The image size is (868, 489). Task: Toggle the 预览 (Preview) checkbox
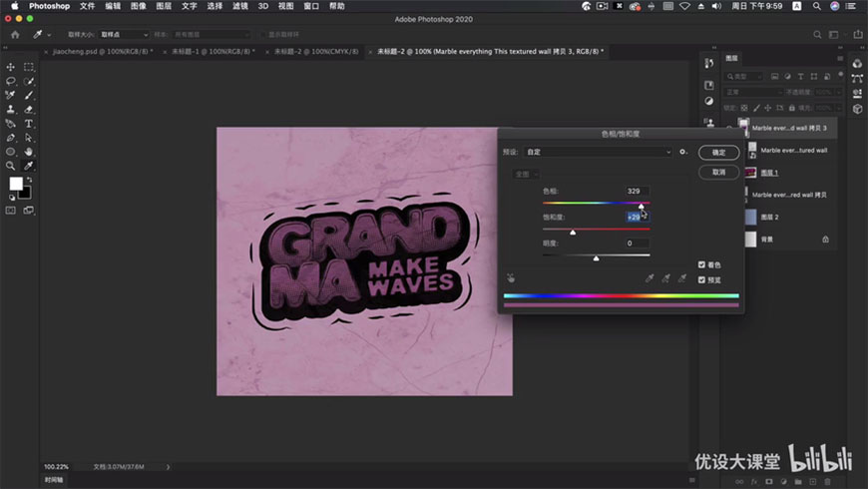[x=702, y=280]
